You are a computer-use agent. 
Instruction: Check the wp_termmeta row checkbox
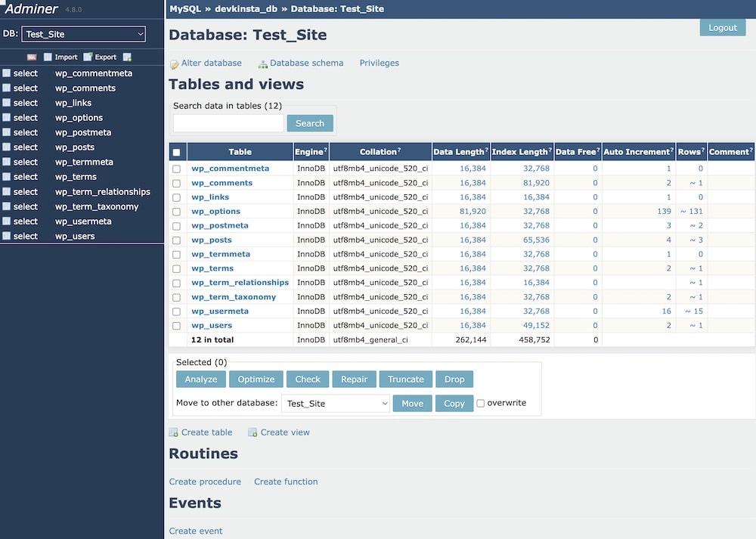tap(176, 255)
